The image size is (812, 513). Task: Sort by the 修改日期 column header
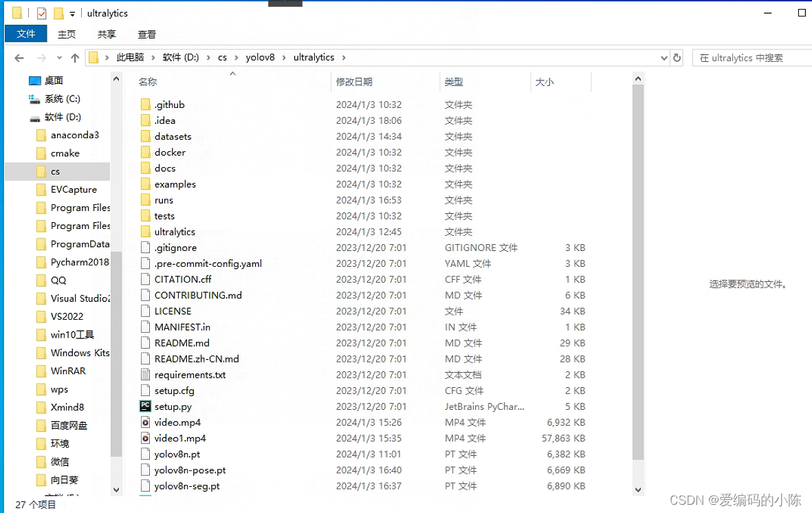coord(353,82)
